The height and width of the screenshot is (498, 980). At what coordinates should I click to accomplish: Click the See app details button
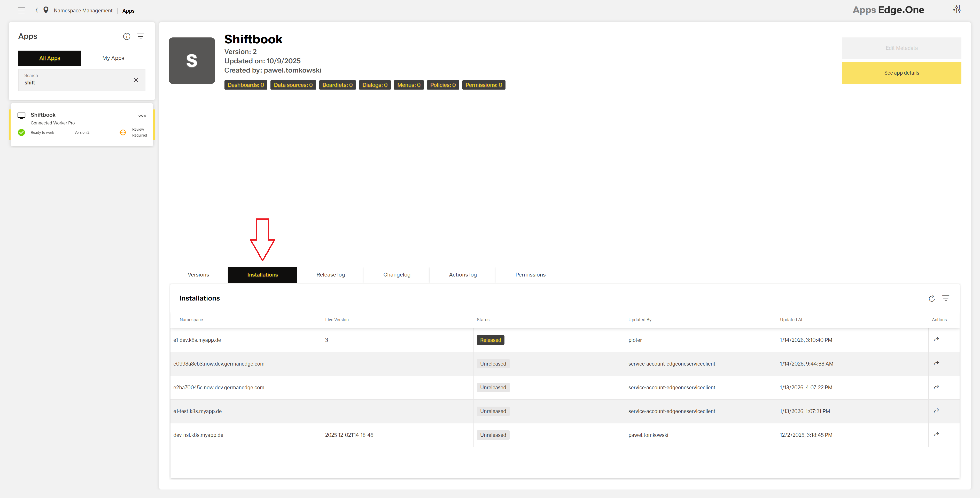[901, 73]
